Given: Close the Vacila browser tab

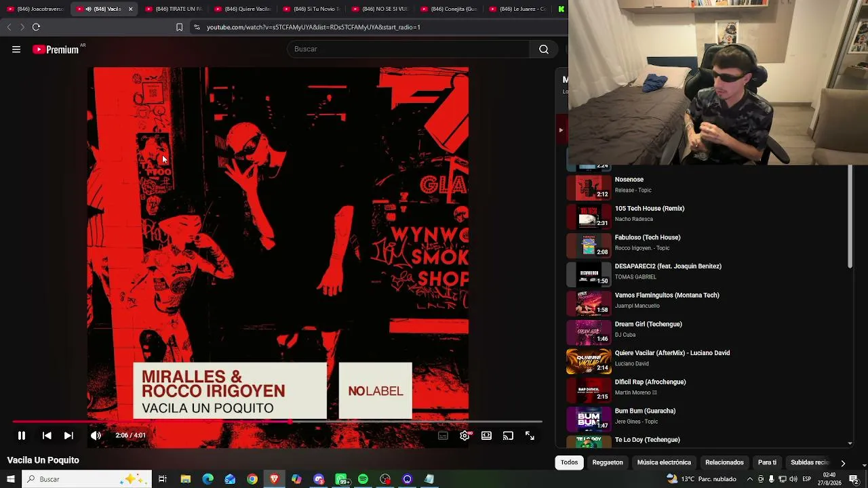Looking at the screenshot, I should click(130, 9).
